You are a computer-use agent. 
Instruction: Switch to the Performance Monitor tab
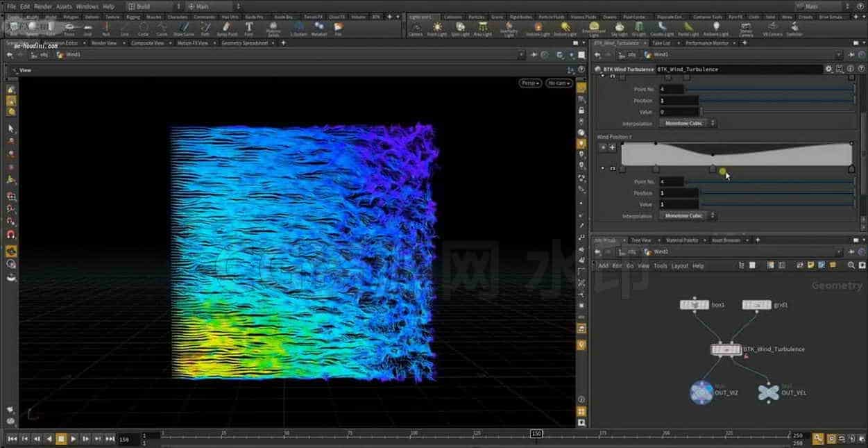(706, 43)
